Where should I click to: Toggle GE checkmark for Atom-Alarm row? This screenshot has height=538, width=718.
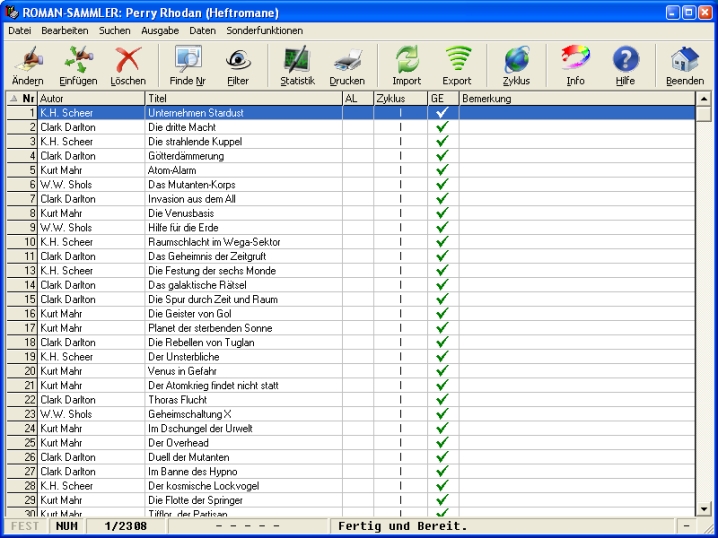pos(441,170)
